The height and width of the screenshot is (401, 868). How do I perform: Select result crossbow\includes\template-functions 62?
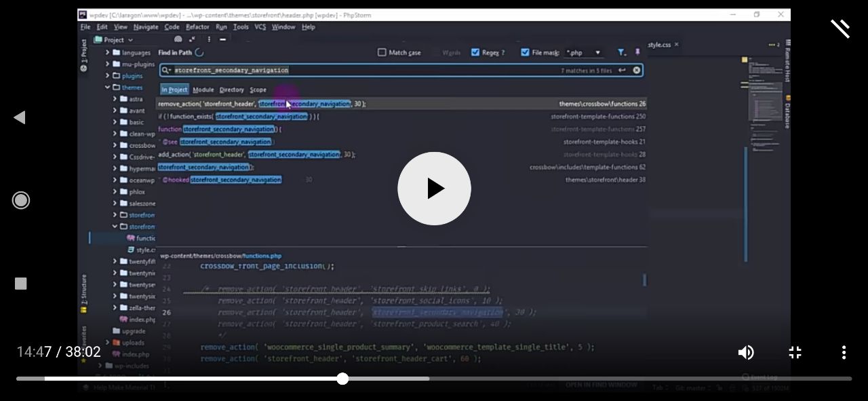pyautogui.click(x=401, y=167)
